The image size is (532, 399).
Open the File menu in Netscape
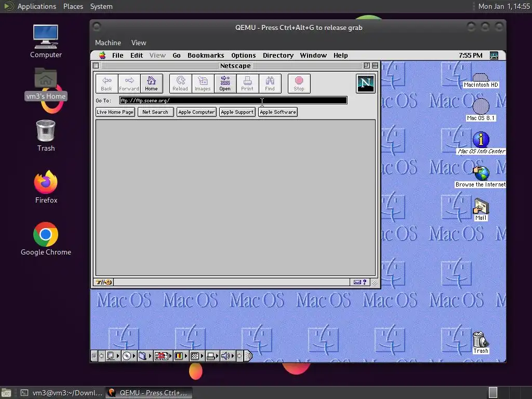(118, 55)
